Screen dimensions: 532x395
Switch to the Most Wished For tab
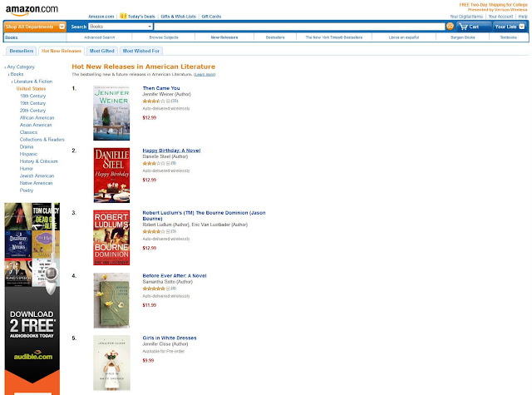(x=140, y=51)
